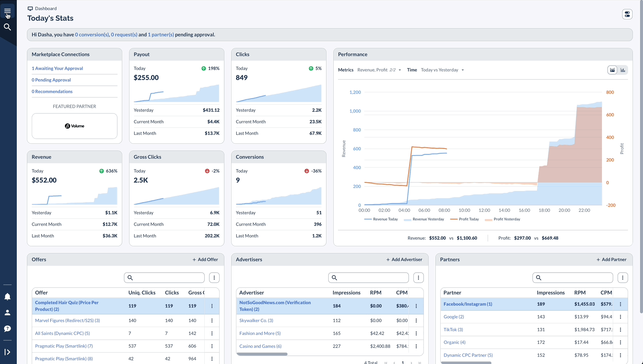Open dashboard widget settings via top-right toggles icon
This screenshot has width=643, height=364.
point(627,14)
